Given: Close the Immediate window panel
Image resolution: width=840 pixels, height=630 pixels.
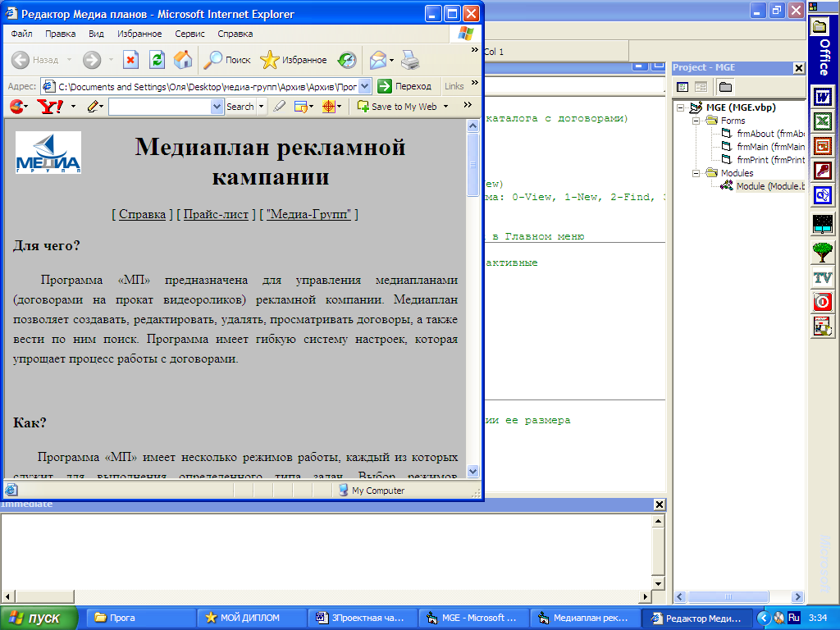Looking at the screenshot, I should click(x=660, y=504).
